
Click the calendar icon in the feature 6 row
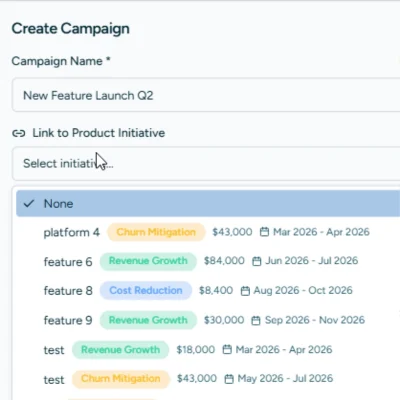coord(256,261)
